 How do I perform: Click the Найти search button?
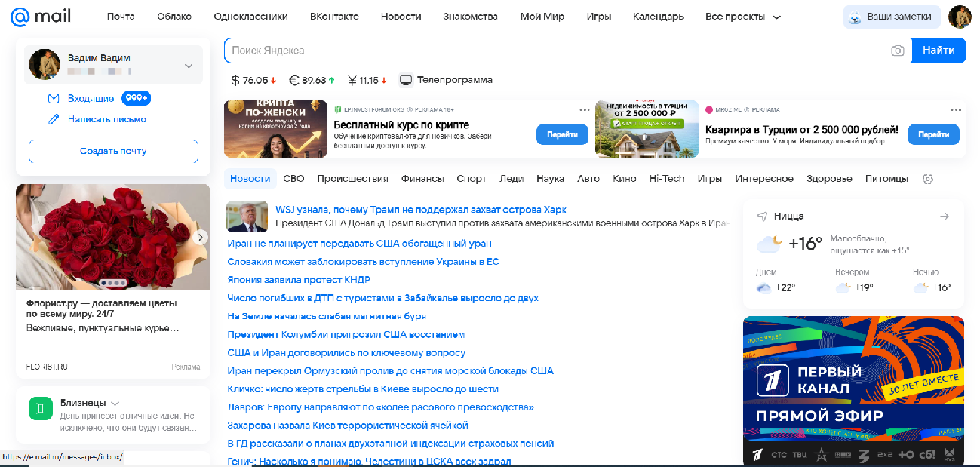point(939,51)
